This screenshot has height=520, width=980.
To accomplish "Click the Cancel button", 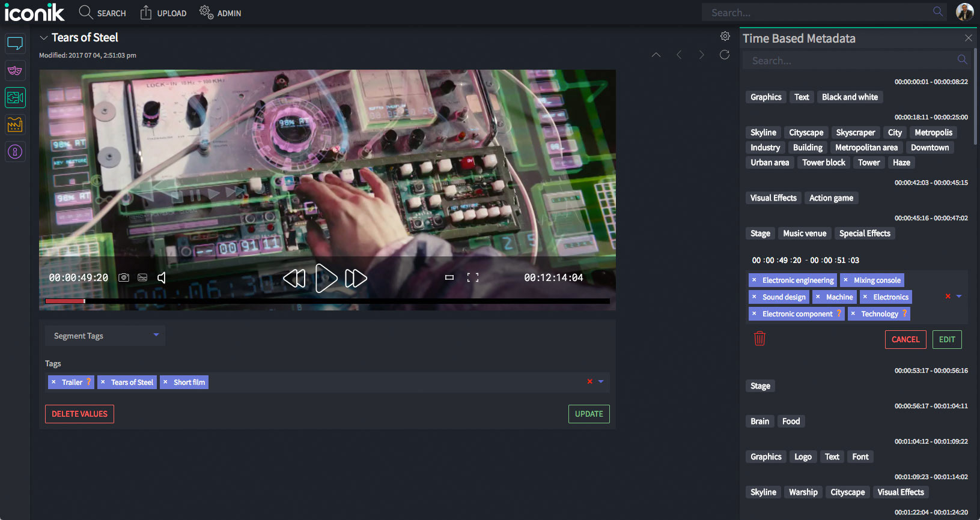I will pyautogui.click(x=905, y=339).
